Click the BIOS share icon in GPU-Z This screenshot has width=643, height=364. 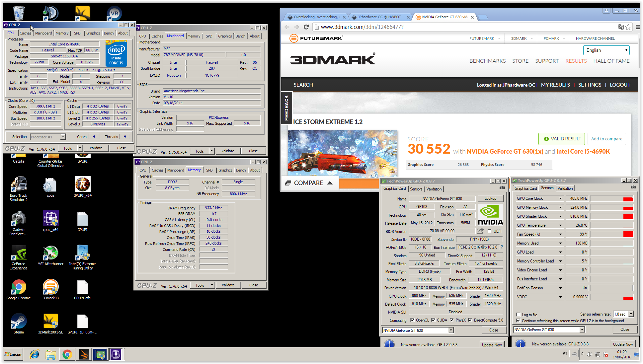coord(480,231)
